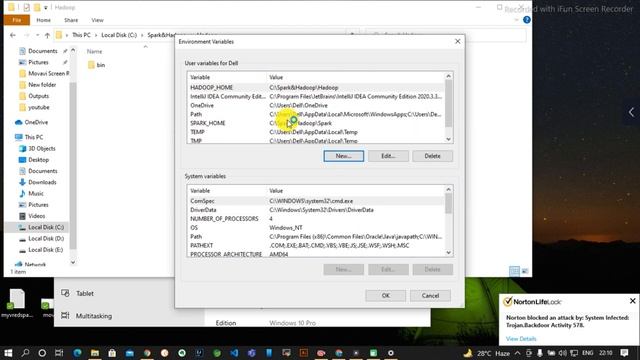Viewport: 640px width, 360px height.
Task: Open taskbar Search magnifier
Action: click(x=25, y=353)
